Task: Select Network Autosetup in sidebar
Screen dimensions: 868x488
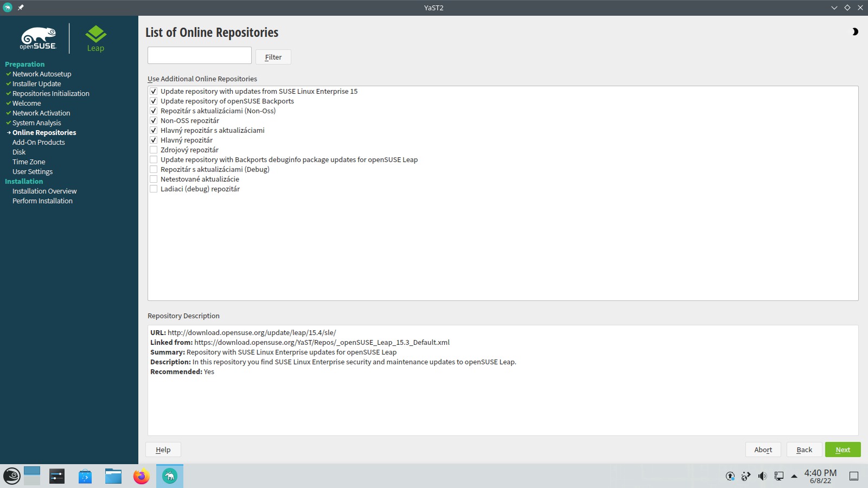Action: (42, 74)
